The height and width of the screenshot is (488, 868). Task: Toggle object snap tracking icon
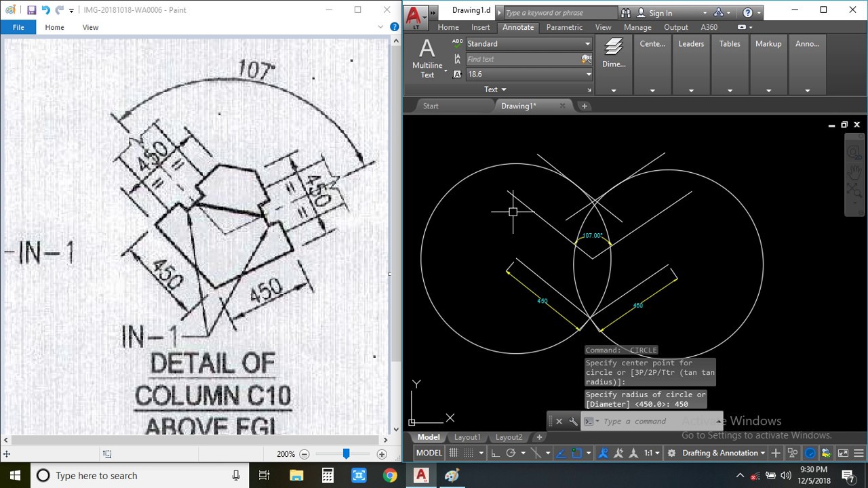[561, 453]
